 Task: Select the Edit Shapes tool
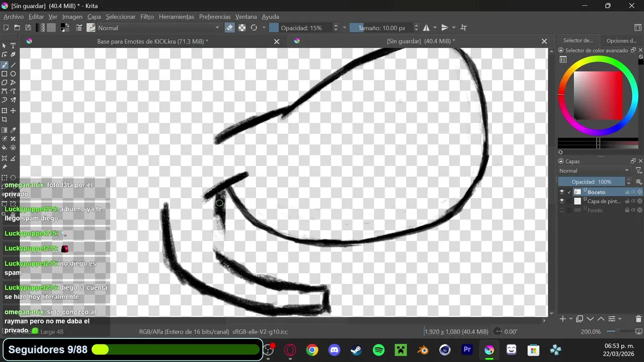coord(5,54)
